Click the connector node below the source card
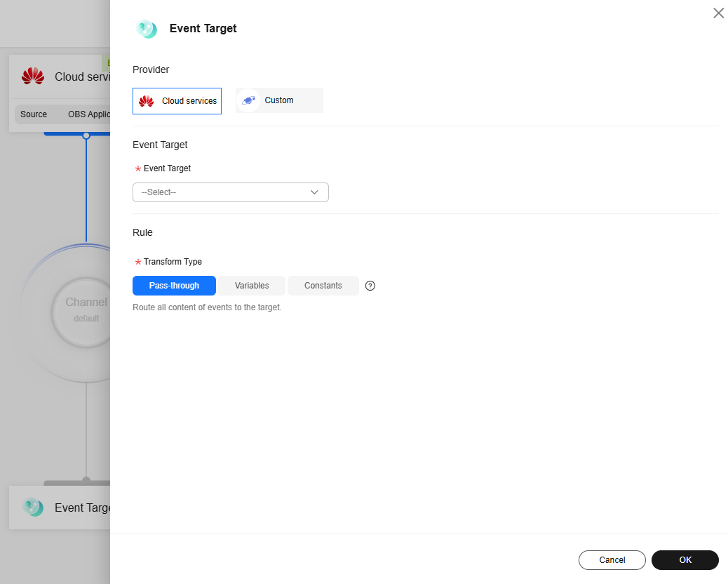 click(86, 135)
